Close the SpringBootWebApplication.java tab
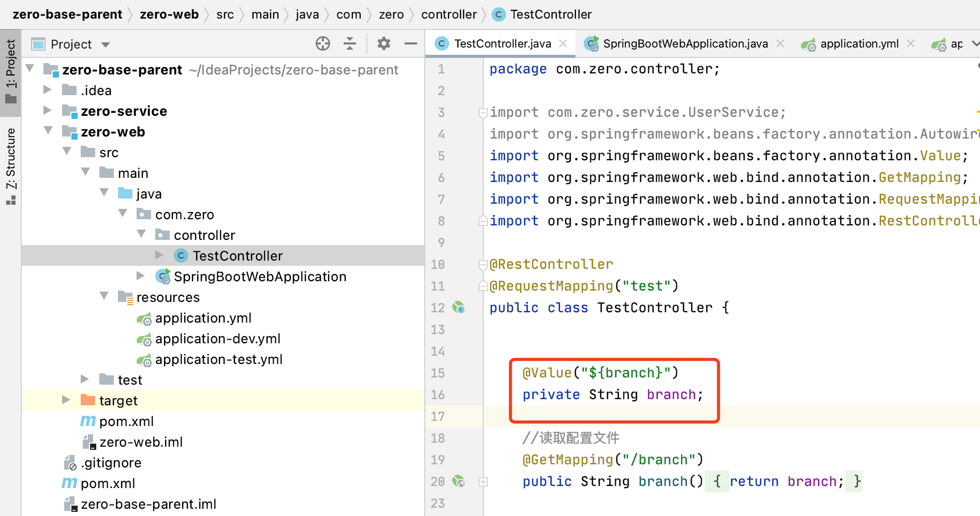The height and width of the screenshot is (516, 980). coord(780,44)
